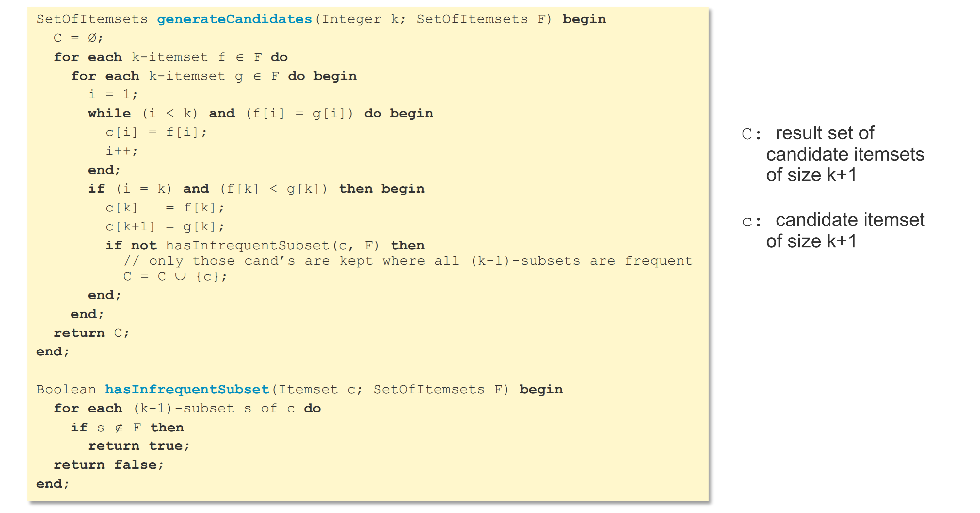
Task: Click "SetOfItemsets" at the start of the first line
Action: click(x=92, y=19)
